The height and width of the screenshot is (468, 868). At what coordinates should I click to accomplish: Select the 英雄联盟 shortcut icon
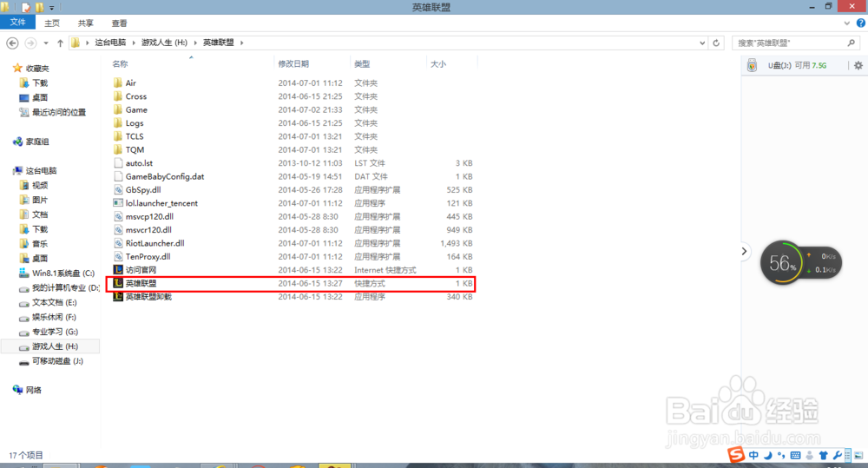118,283
